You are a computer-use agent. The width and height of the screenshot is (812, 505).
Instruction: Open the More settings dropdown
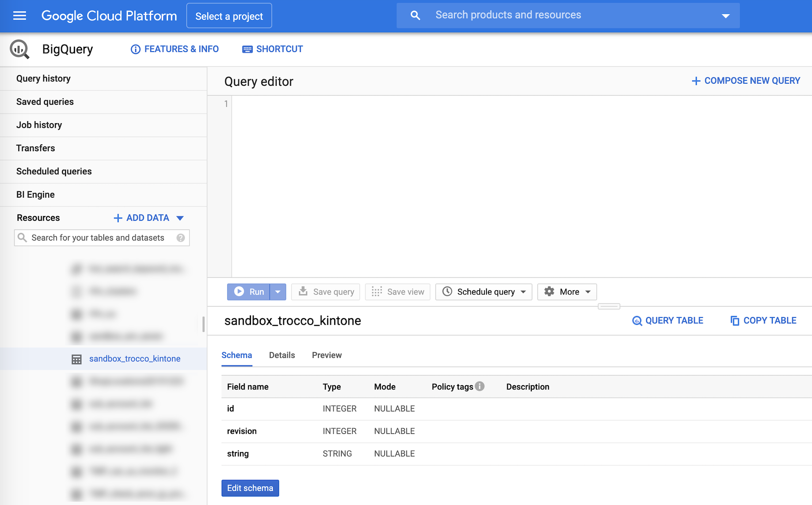click(567, 292)
